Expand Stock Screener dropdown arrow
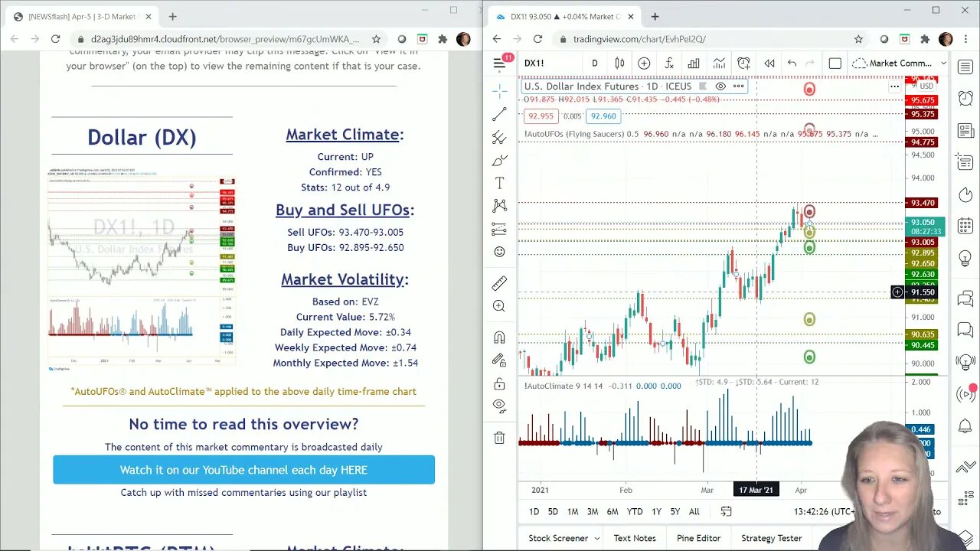 point(597,538)
